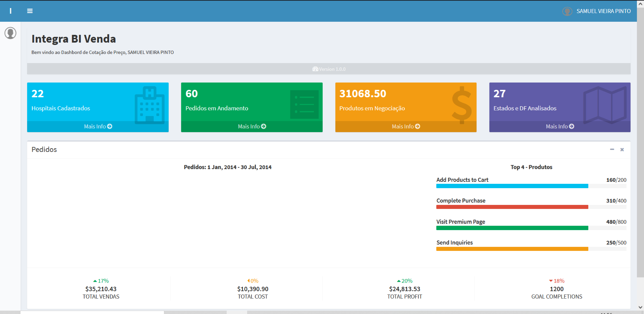The width and height of the screenshot is (644, 314).
Task: Click the GOAL COMPLETIONS label
Action: coord(557,297)
